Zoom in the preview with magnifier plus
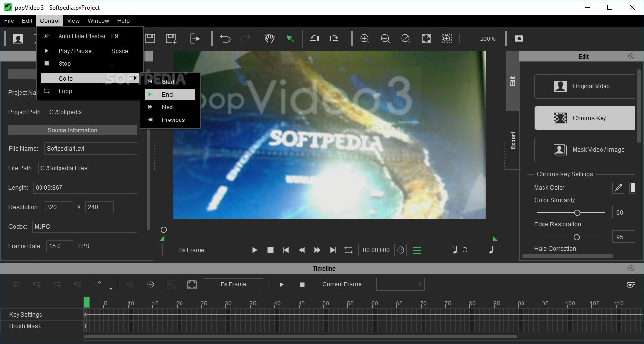 [364, 39]
